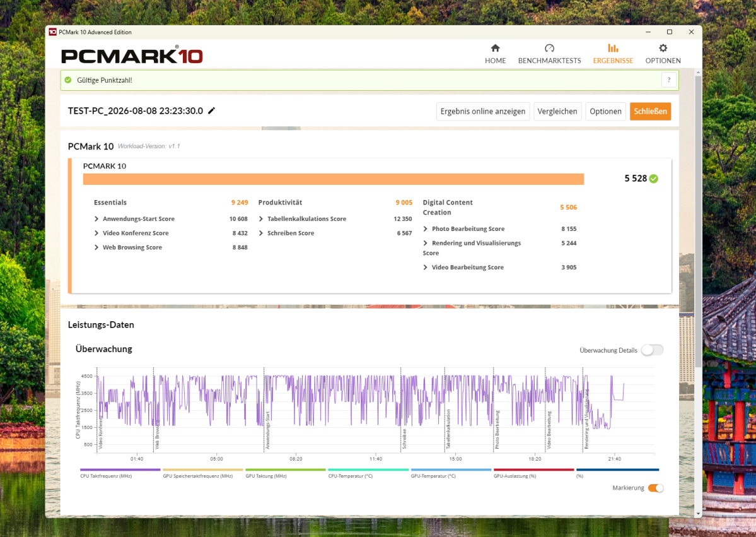Click the PCMark 10 logo

pyautogui.click(x=132, y=55)
